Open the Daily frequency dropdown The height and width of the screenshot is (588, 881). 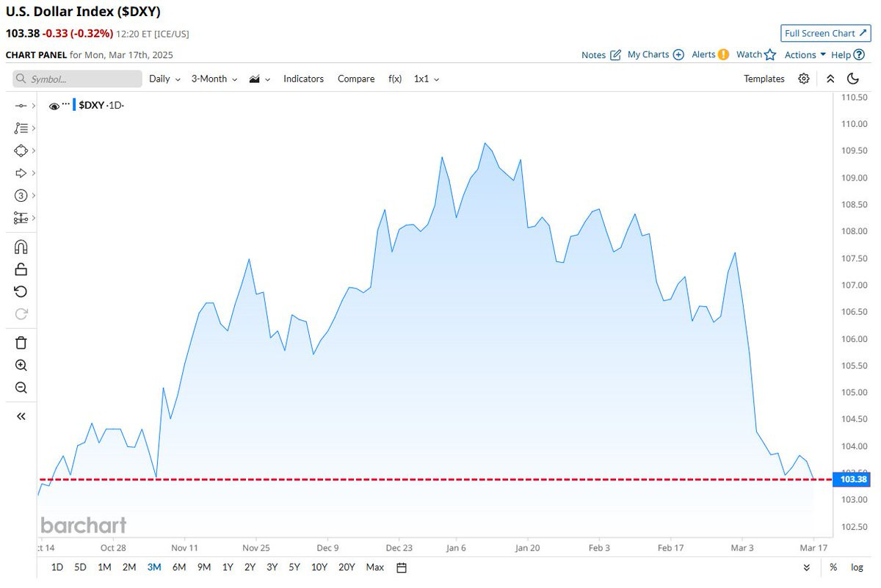point(164,79)
